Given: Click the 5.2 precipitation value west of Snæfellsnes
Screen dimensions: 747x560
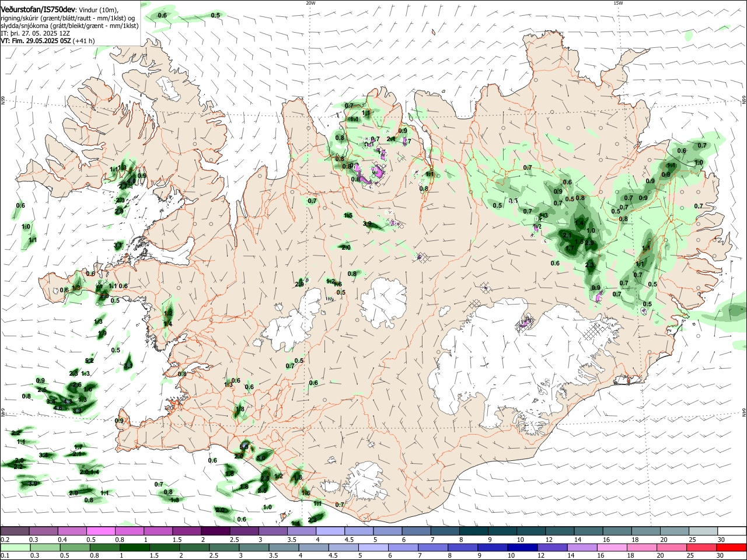Looking at the screenshot, I should click(89, 360).
